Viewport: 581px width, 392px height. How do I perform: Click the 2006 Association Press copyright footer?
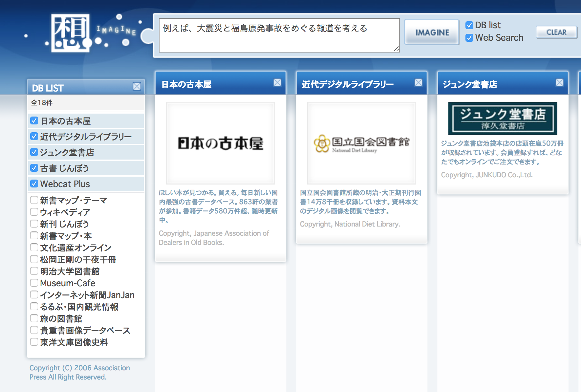tap(80, 373)
